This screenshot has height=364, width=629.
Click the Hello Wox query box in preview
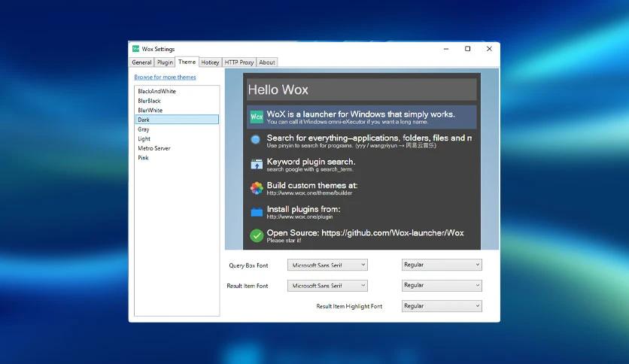click(361, 89)
